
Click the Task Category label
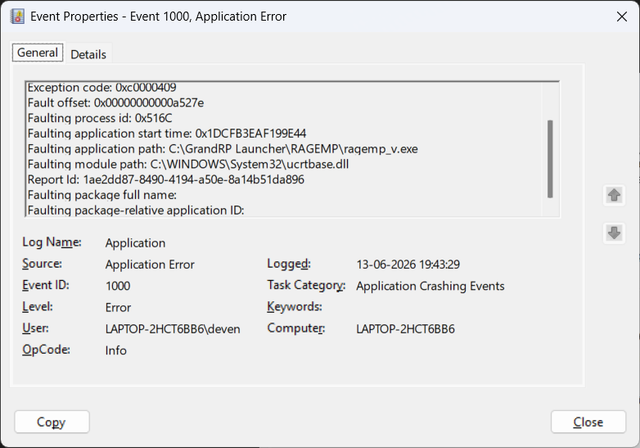pos(306,285)
